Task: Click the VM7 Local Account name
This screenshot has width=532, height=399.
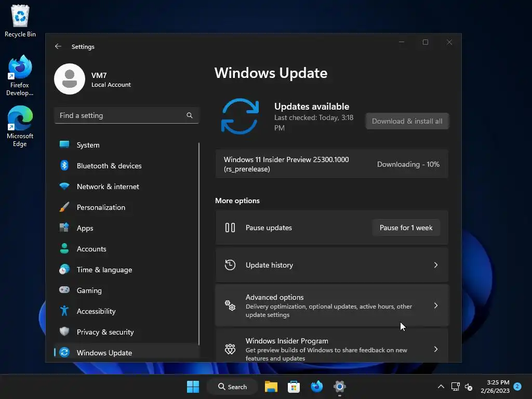Action: pos(111,79)
